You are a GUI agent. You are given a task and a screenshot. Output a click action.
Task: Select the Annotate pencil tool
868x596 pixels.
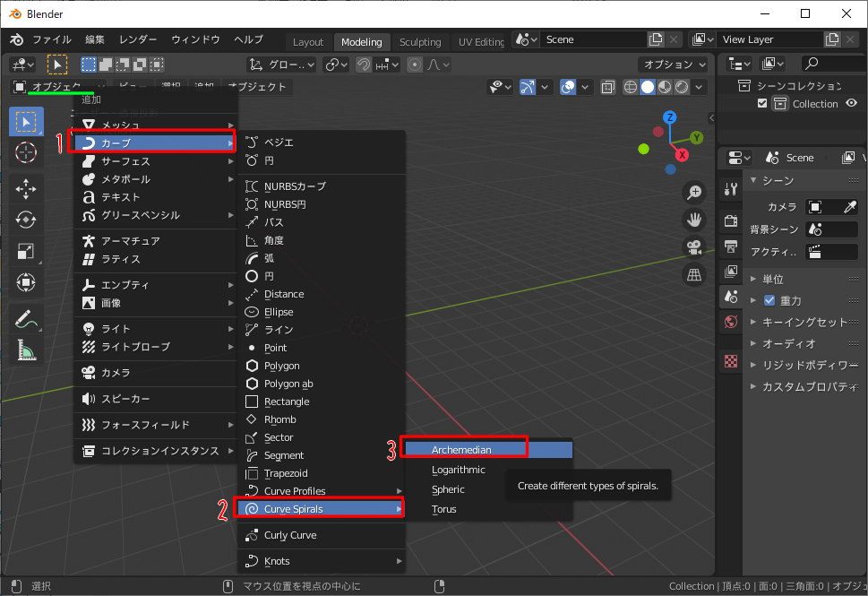pyautogui.click(x=25, y=319)
